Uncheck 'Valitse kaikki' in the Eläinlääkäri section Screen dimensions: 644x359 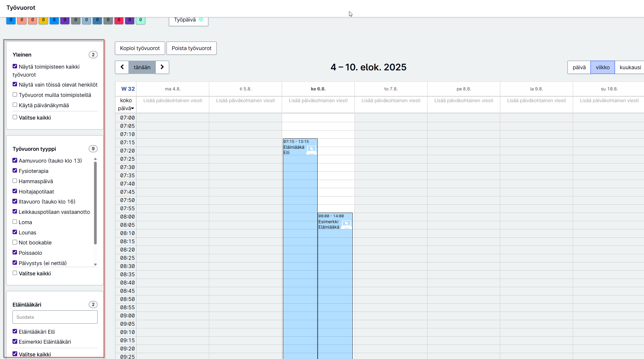(x=15, y=354)
